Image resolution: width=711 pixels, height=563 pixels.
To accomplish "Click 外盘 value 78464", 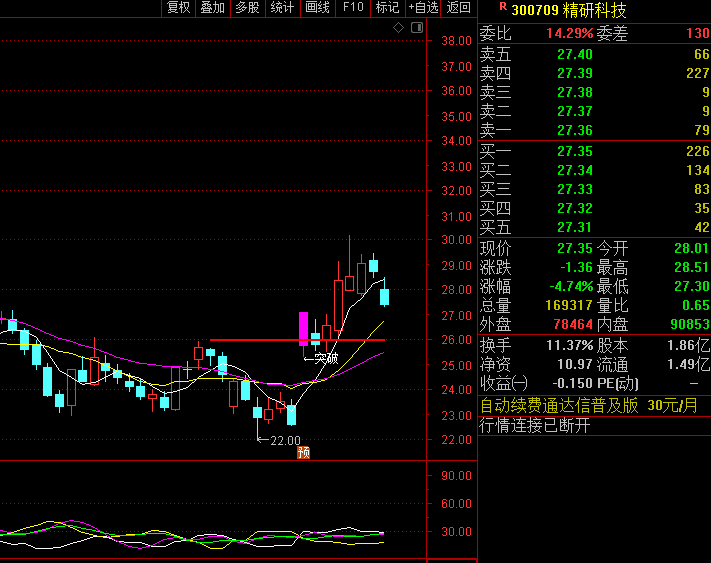I will 573,325.
